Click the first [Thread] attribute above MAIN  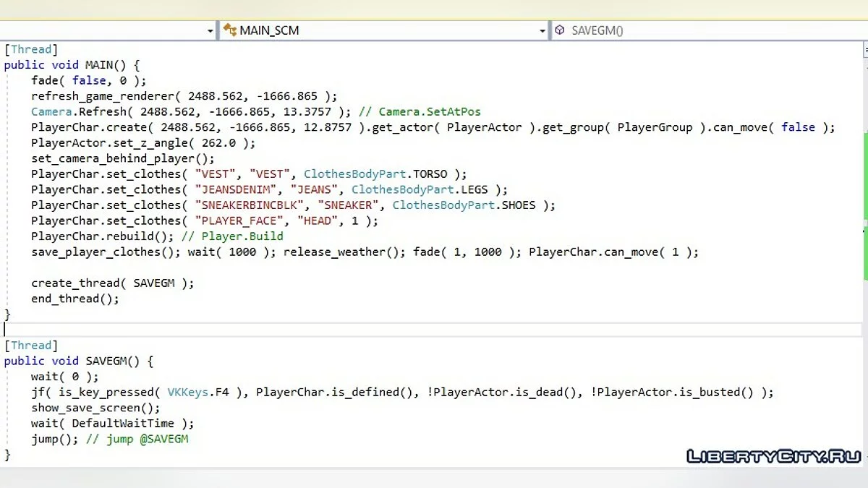point(30,49)
